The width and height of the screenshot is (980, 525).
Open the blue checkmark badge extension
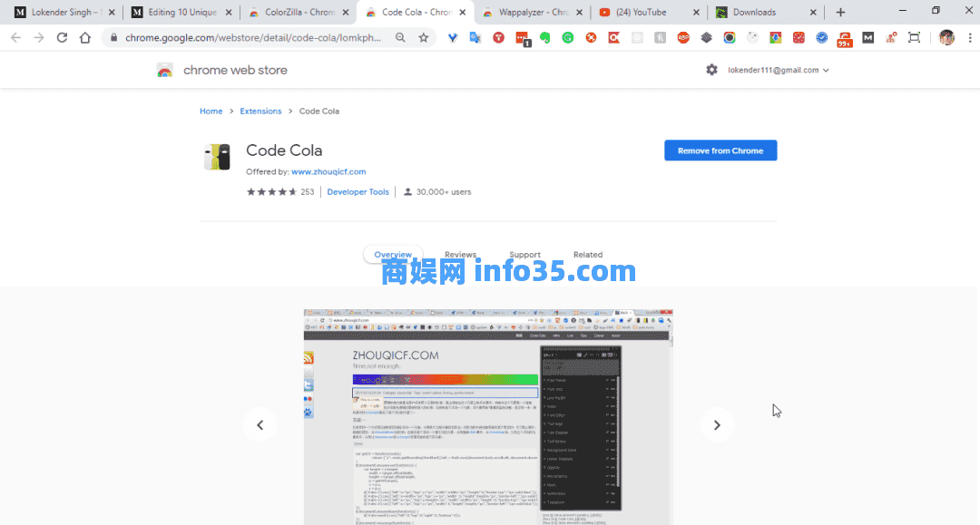(822, 38)
